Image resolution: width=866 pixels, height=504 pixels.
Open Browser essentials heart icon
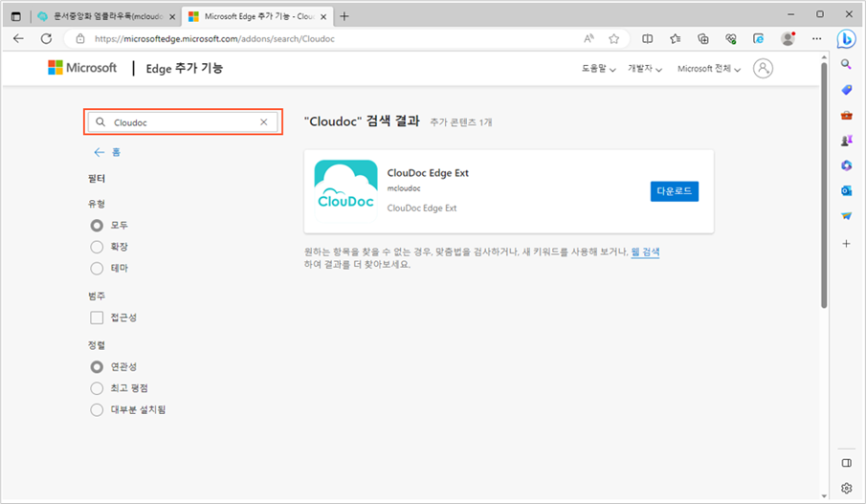point(731,38)
